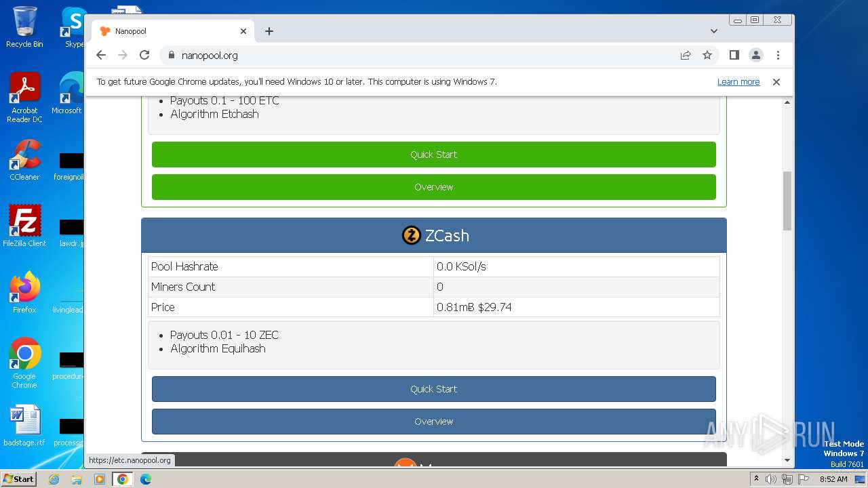Click the ZCash coin logo
The height and width of the screenshot is (488, 868).
411,235
